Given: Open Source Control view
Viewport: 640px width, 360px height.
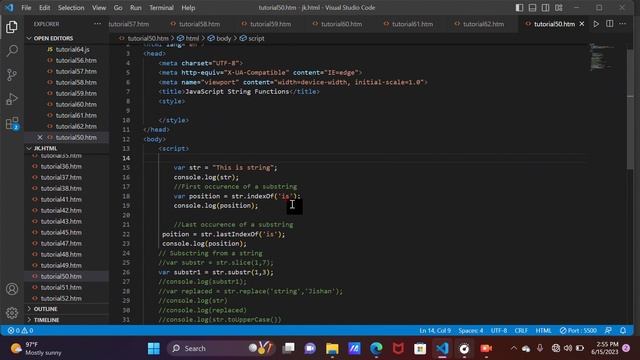Looking at the screenshot, I should 12,75.
